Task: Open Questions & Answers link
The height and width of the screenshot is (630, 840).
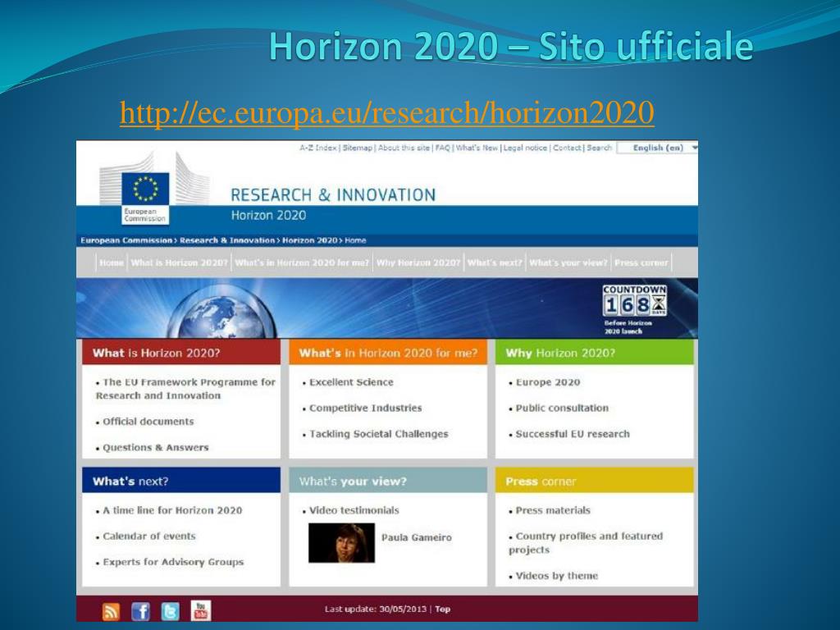Action: point(155,447)
